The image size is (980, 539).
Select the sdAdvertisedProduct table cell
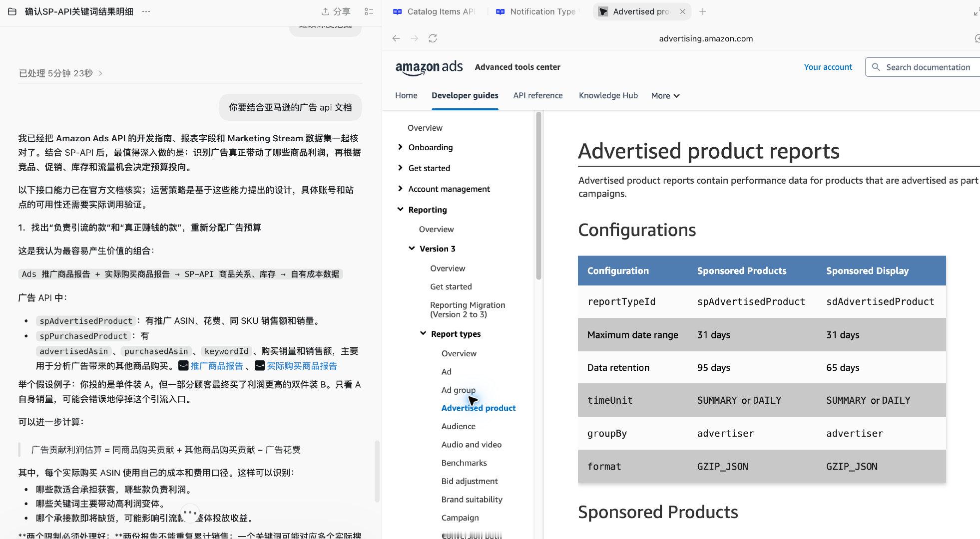click(880, 301)
